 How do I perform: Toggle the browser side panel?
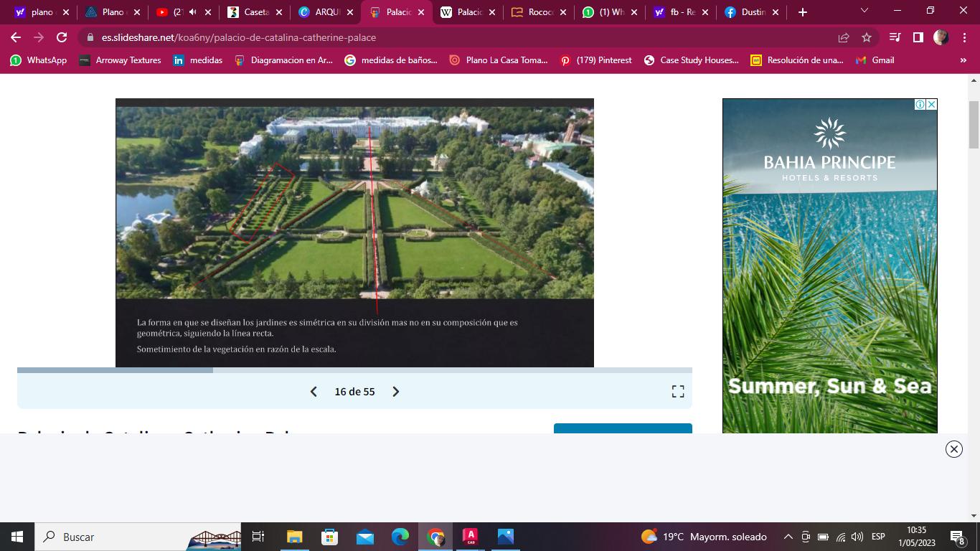(918, 37)
